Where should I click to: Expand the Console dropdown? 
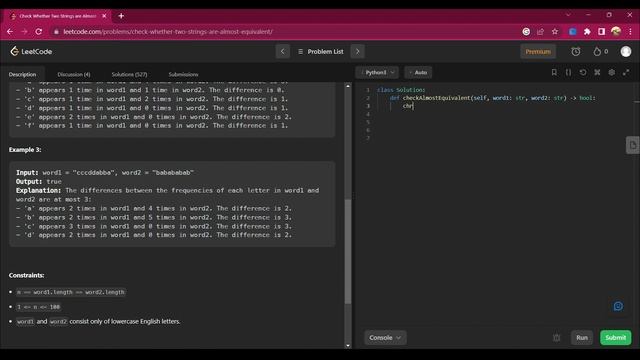[x=385, y=338]
